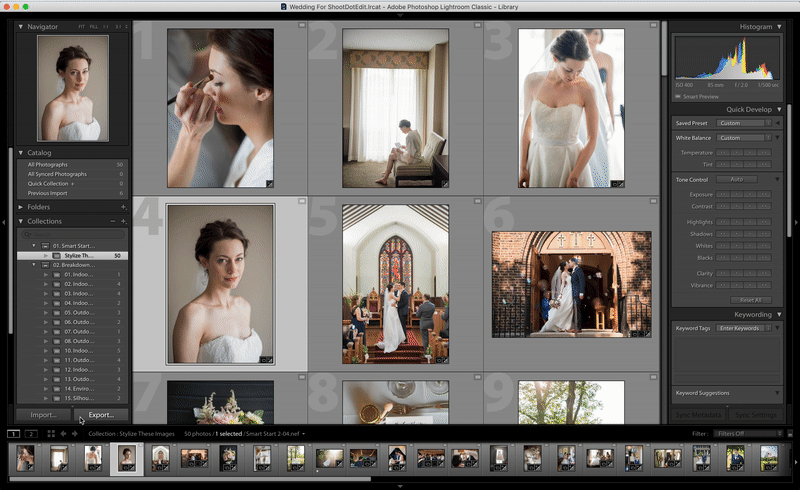Click the 01. Smart Start collection set icon

pyautogui.click(x=45, y=246)
